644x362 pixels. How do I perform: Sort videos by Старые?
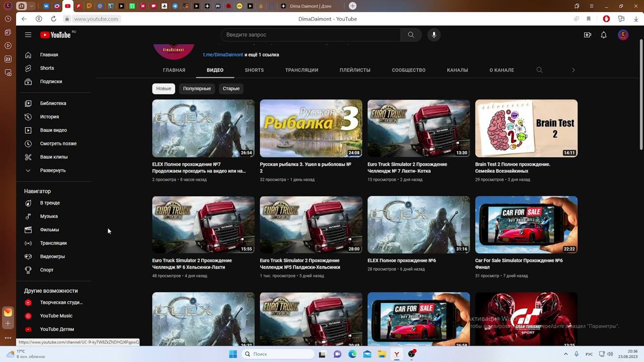tap(231, 88)
